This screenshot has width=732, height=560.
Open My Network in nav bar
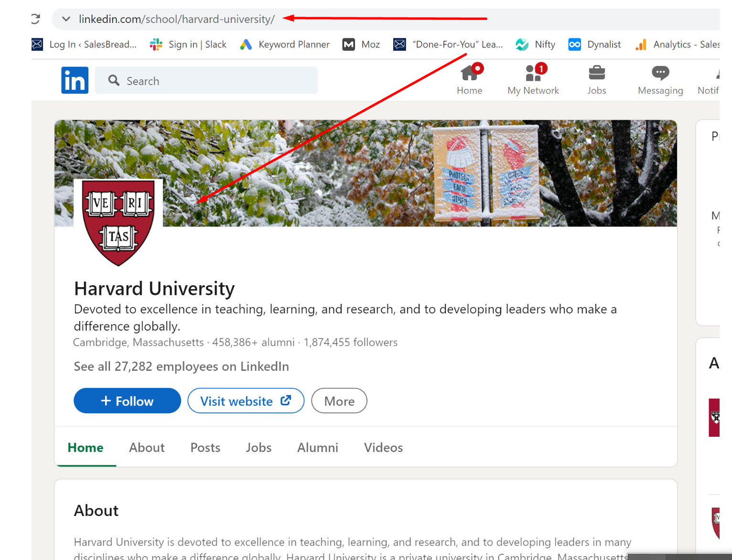[x=533, y=80]
